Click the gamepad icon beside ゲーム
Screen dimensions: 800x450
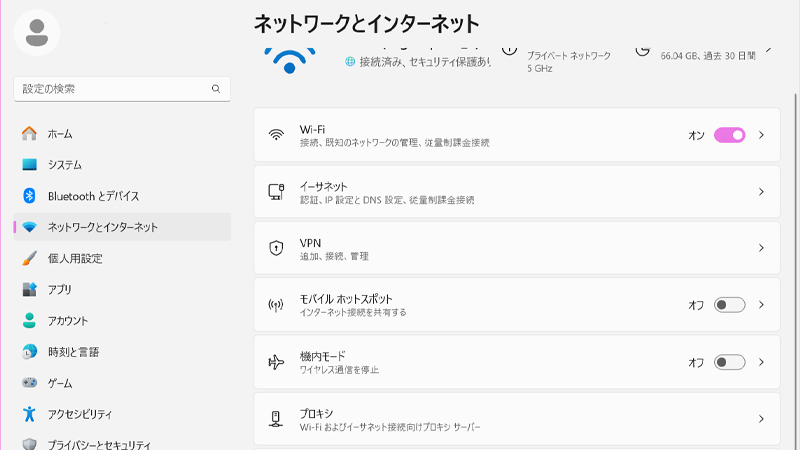(29, 383)
